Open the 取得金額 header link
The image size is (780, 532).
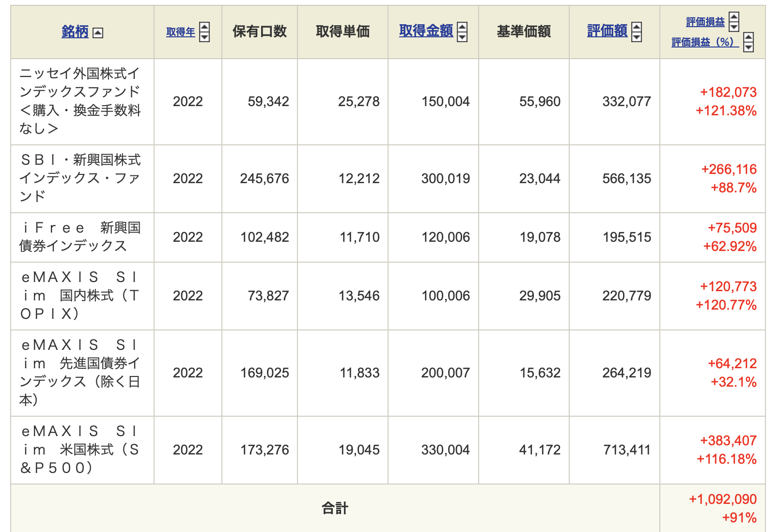[426, 31]
